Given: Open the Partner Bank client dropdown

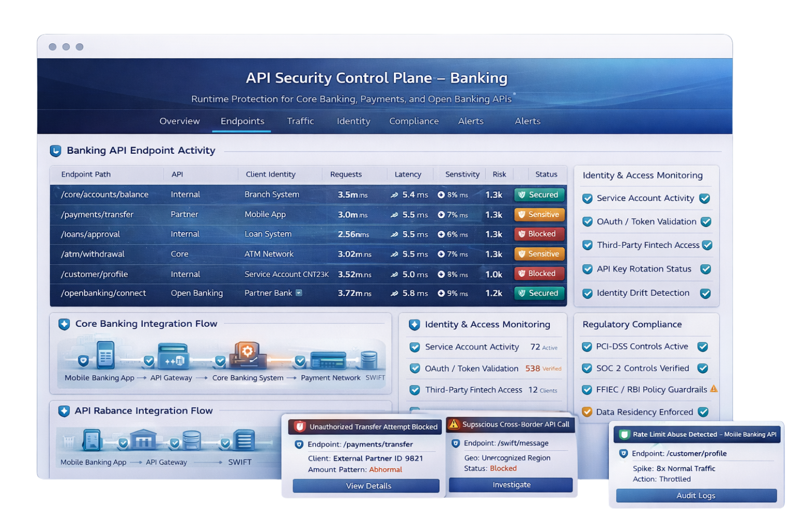Looking at the screenshot, I should click(x=299, y=292).
